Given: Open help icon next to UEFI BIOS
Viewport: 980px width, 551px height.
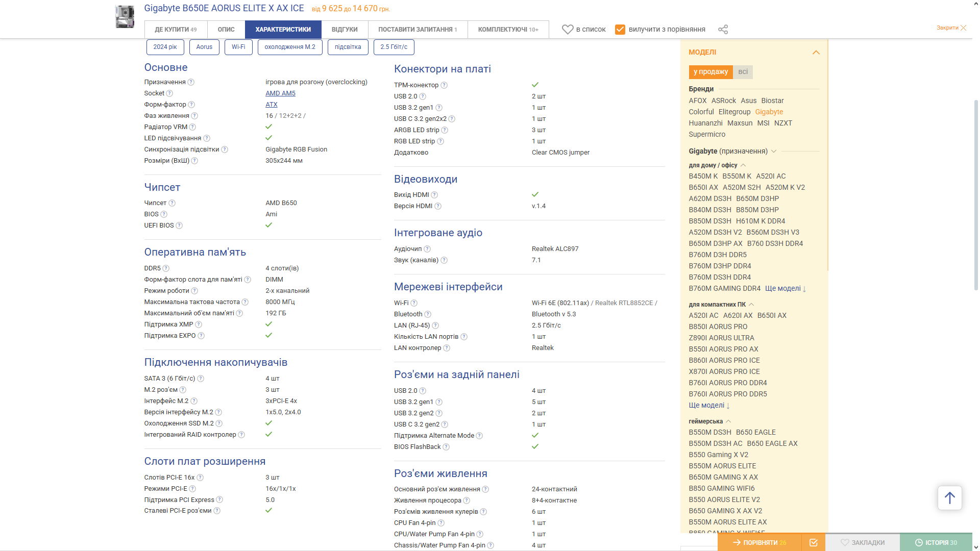Looking at the screenshot, I should coord(179,226).
